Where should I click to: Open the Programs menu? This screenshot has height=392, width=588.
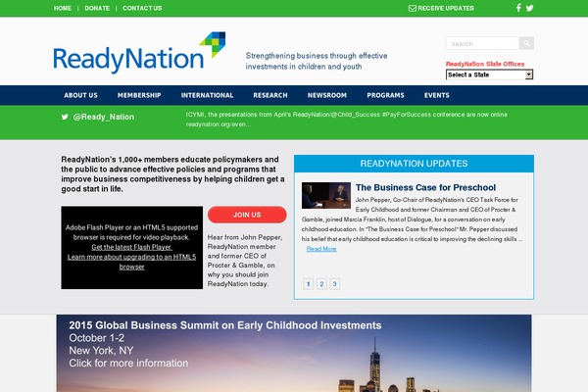point(385,95)
